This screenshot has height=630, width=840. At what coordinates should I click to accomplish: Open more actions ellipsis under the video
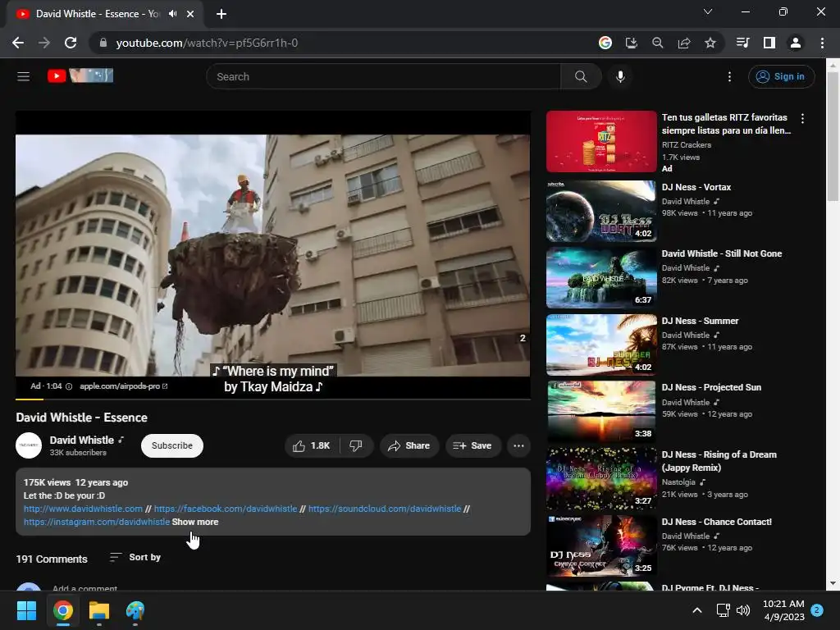coord(518,445)
